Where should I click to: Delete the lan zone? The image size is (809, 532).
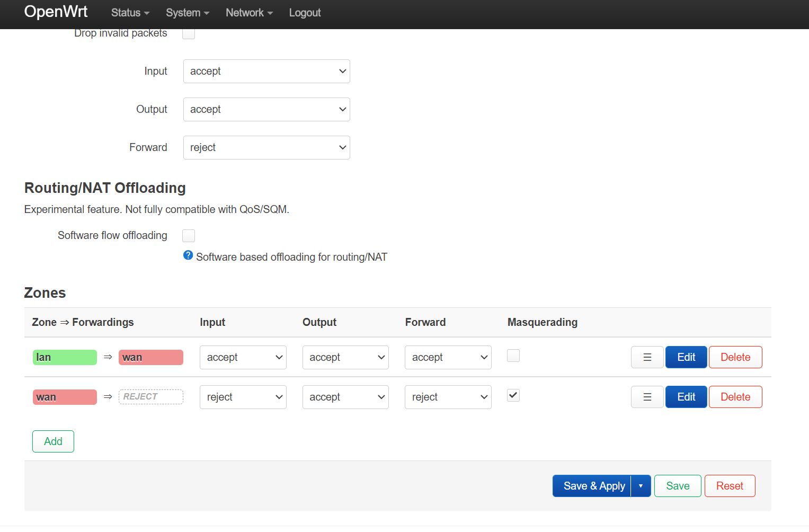pos(735,357)
